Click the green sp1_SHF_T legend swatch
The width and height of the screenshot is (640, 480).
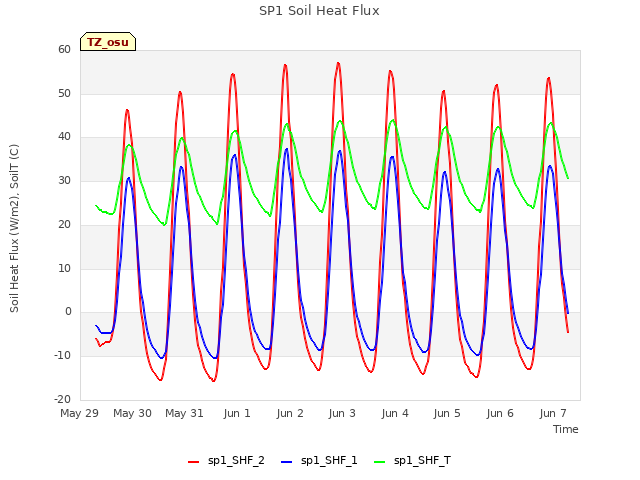coord(380,462)
